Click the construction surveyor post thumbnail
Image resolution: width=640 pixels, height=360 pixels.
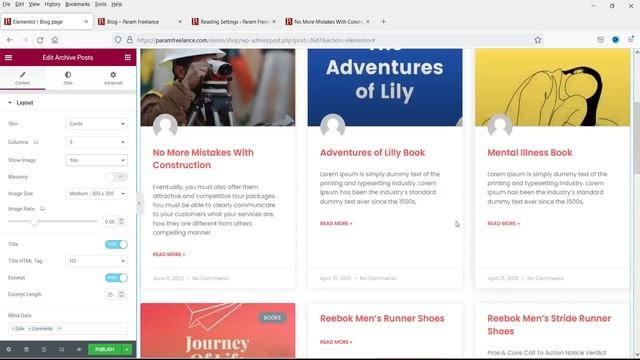[x=218, y=87]
